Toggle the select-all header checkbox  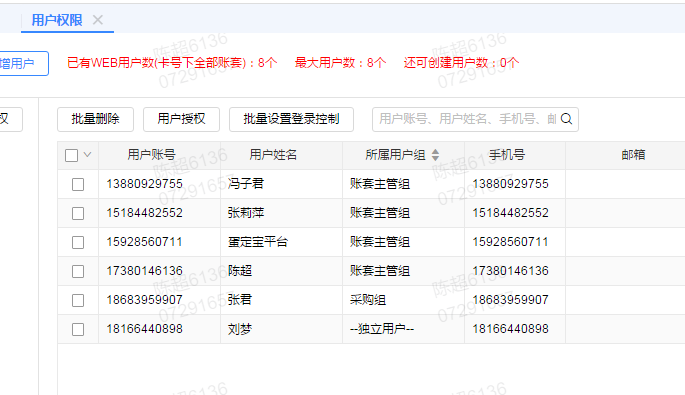tap(71, 155)
